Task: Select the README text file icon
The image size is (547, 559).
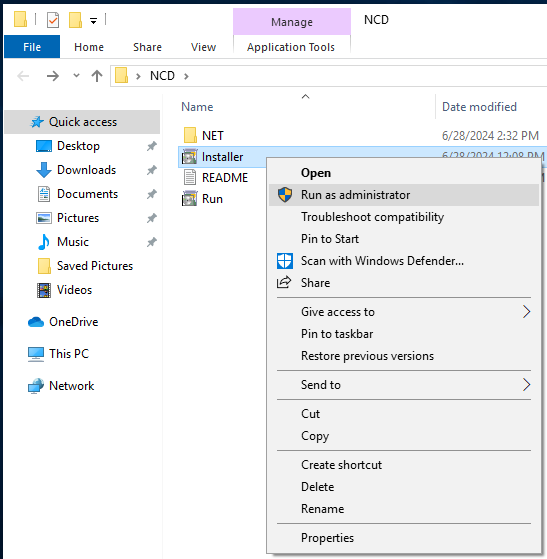Action: [190, 177]
